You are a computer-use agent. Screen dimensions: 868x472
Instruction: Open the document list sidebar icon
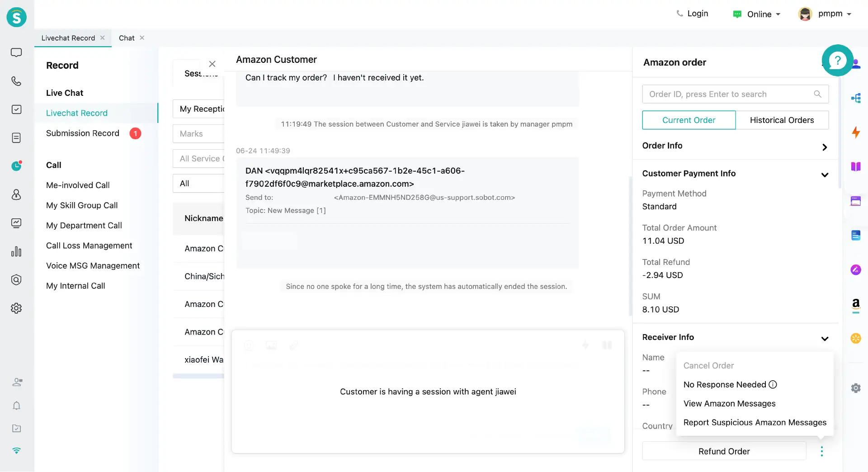(x=16, y=138)
